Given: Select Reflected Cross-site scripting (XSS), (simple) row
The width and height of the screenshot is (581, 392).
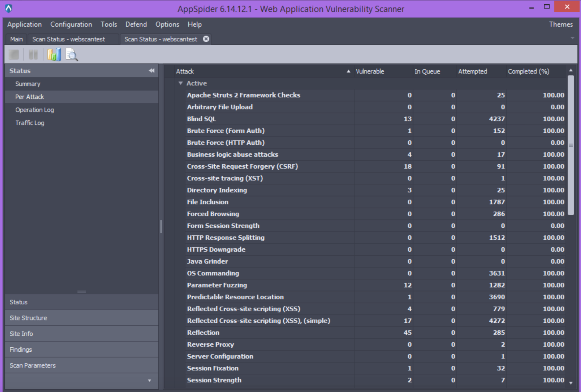Looking at the screenshot, I should [376, 321].
